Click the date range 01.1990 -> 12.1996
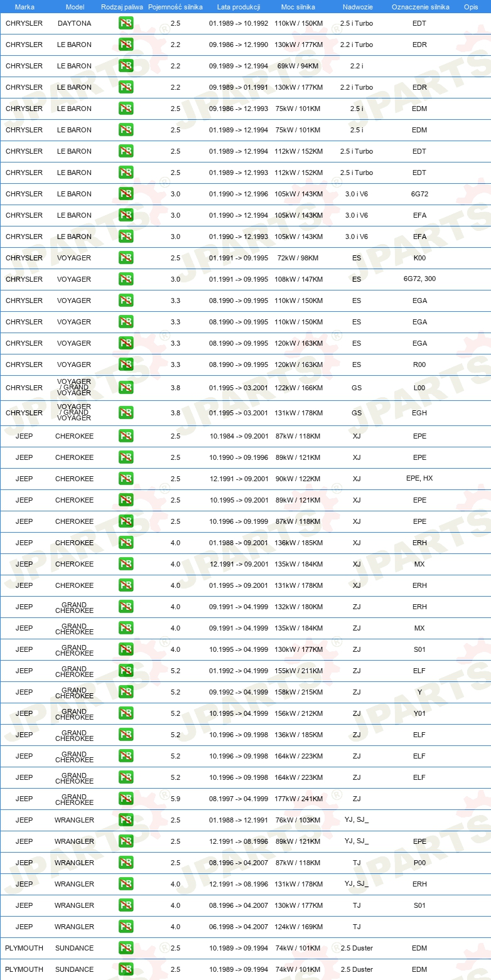491x980 pixels. click(239, 194)
